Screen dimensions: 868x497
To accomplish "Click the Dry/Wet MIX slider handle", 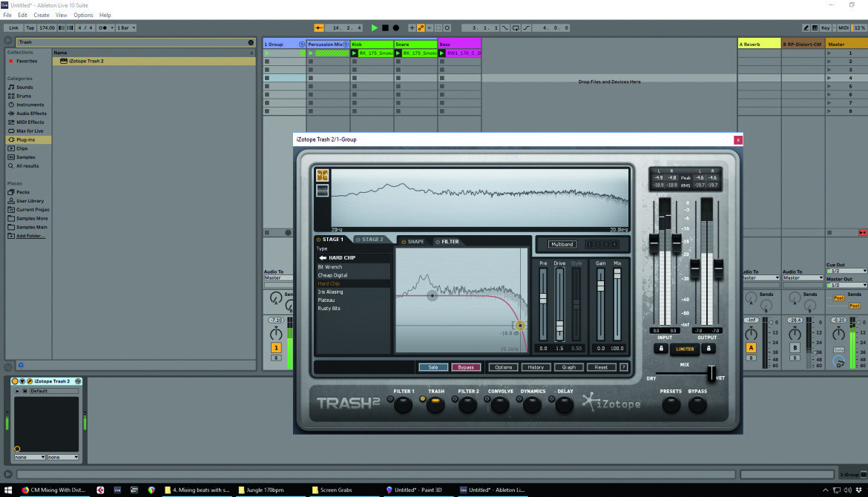I will pos(711,373).
